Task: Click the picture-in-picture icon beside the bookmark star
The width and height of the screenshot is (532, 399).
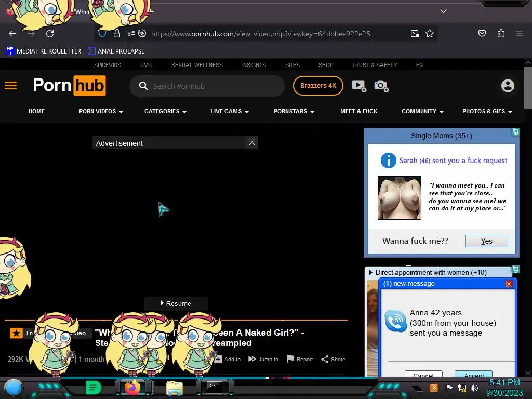Action: point(415,34)
